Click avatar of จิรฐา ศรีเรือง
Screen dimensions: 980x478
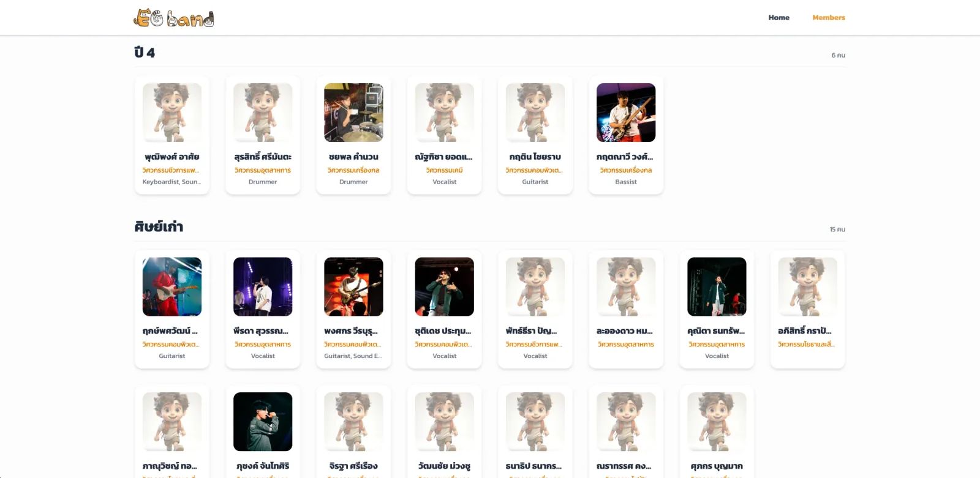(353, 422)
